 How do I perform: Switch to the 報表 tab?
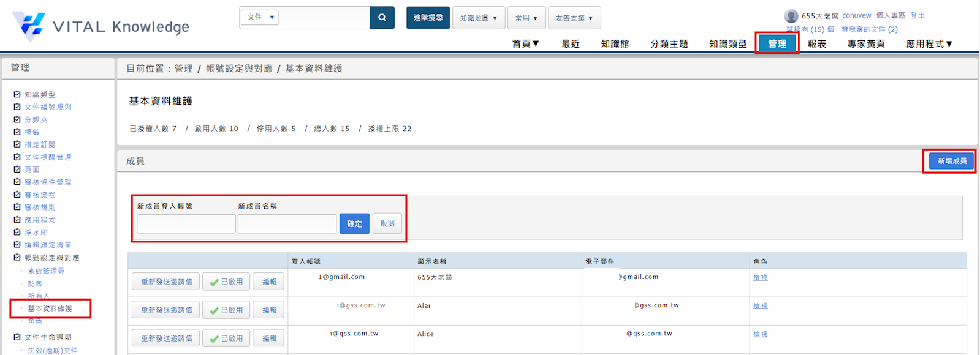[816, 43]
